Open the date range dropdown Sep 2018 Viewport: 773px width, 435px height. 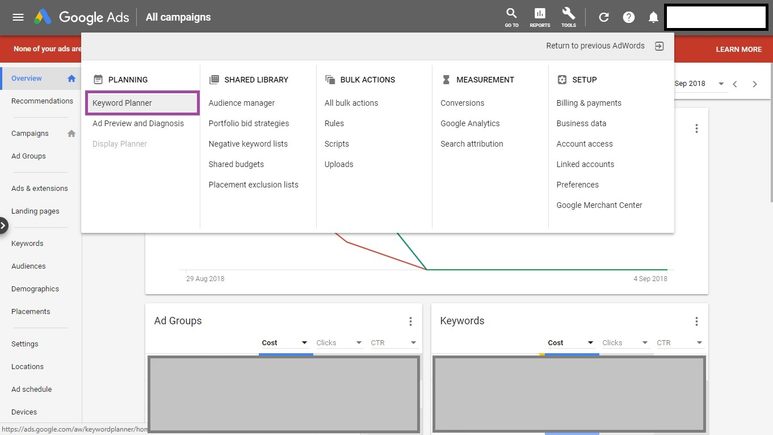(x=699, y=84)
